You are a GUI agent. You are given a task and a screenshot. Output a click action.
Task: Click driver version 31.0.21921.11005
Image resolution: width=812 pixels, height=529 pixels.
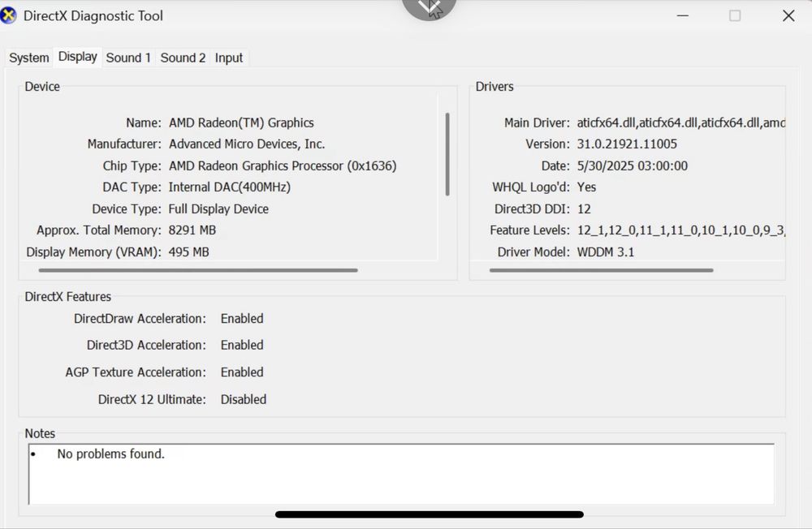[x=627, y=144]
